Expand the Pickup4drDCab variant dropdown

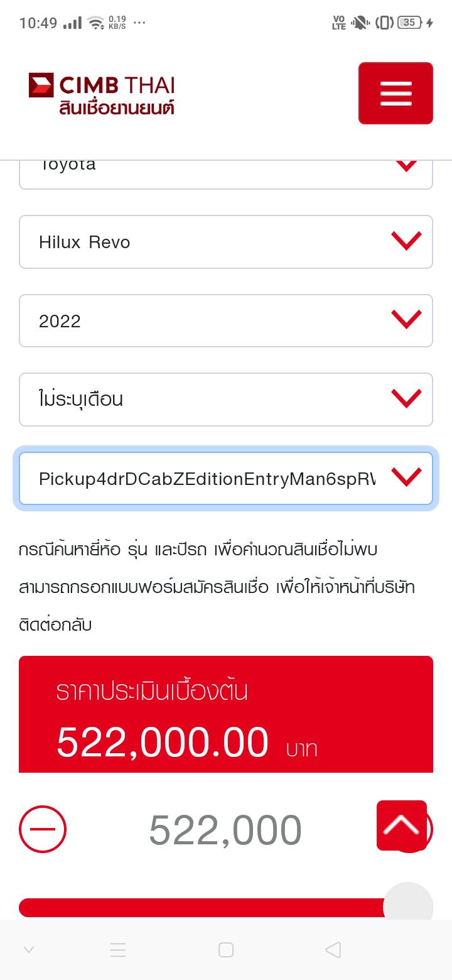226,479
